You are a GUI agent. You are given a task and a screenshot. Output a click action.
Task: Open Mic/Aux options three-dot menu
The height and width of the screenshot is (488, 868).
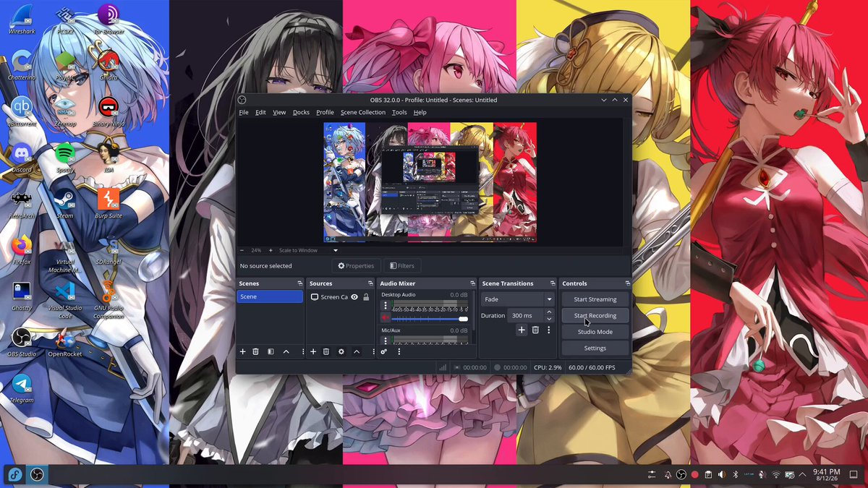(x=386, y=341)
